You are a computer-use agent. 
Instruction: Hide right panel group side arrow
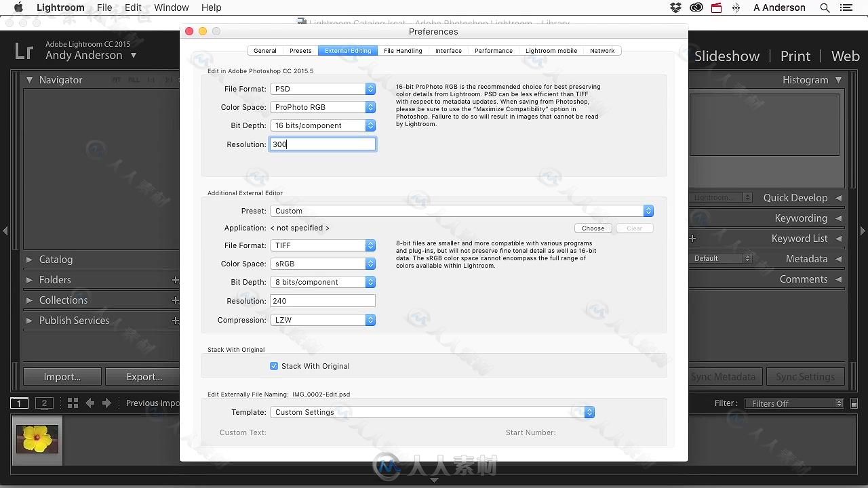tap(863, 231)
